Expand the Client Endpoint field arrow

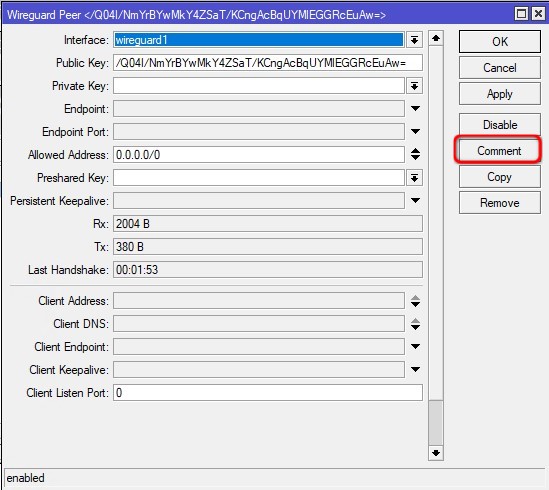[x=415, y=346]
